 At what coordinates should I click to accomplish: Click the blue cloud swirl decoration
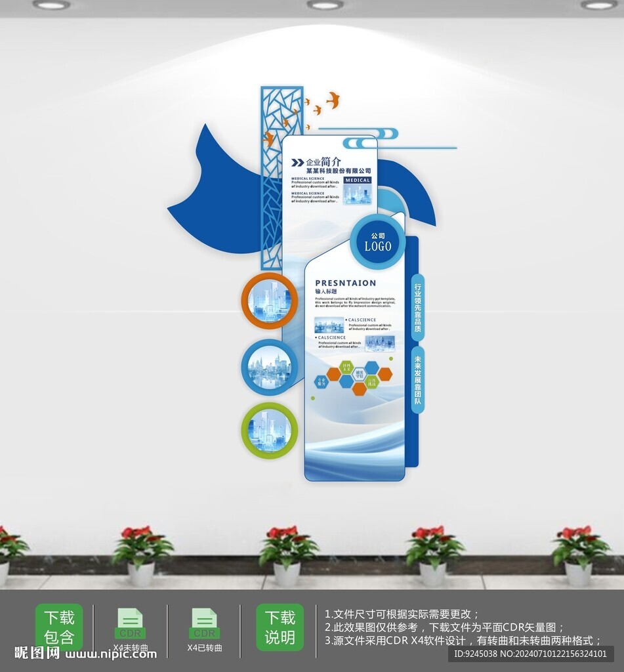371,136
